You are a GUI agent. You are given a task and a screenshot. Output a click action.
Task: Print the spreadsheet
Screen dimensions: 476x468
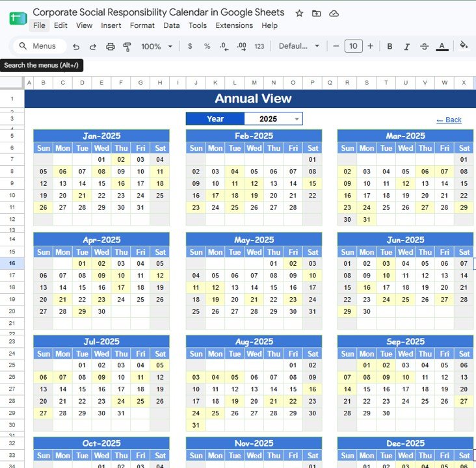pos(111,46)
